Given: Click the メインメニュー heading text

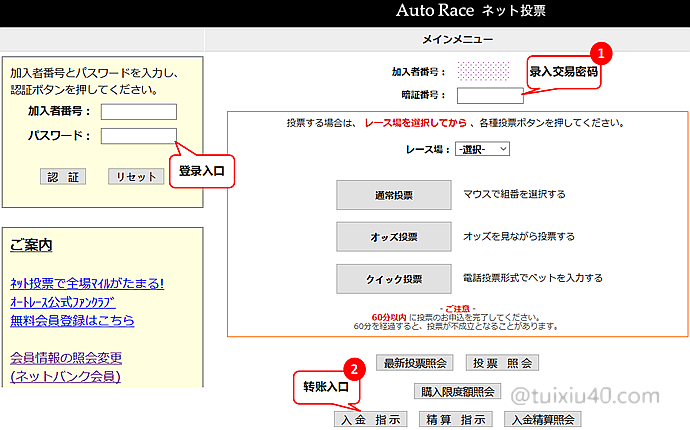Looking at the screenshot, I should pos(458,40).
